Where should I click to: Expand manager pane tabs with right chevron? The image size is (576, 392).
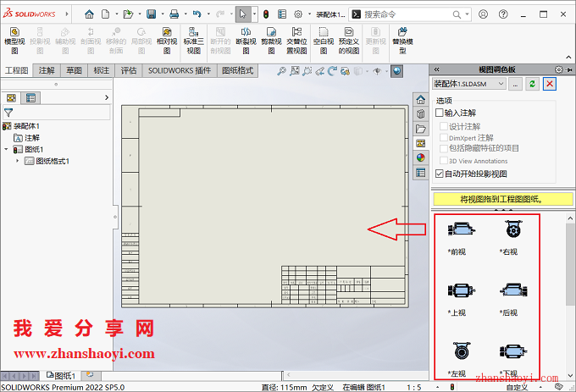(107, 97)
